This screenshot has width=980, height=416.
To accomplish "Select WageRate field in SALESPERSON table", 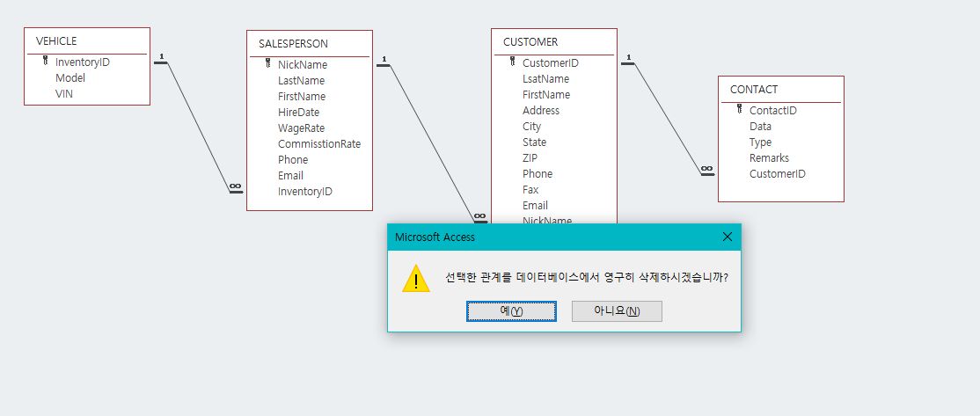I will click(x=301, y=128).
